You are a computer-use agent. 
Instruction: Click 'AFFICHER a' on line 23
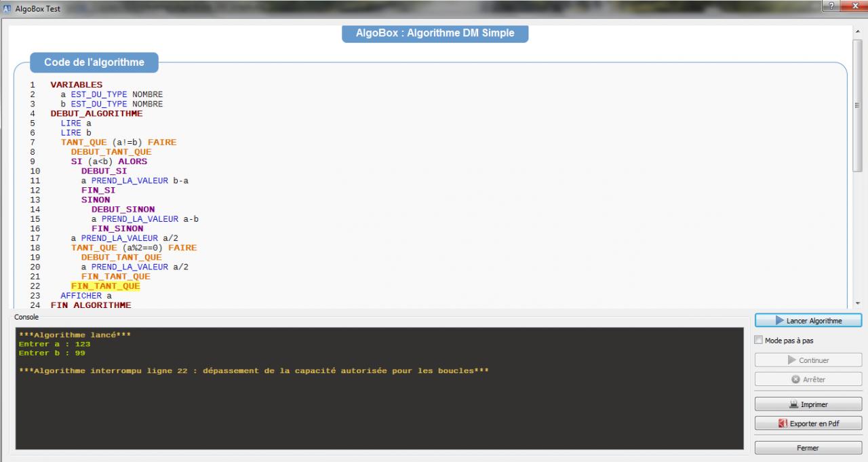pos(86,296)
